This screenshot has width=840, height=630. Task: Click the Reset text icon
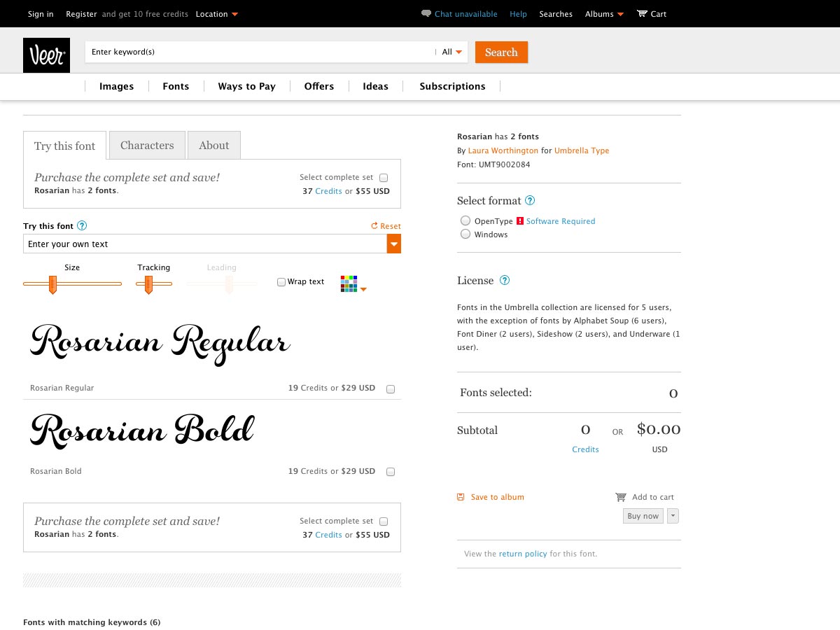(374, 226)
